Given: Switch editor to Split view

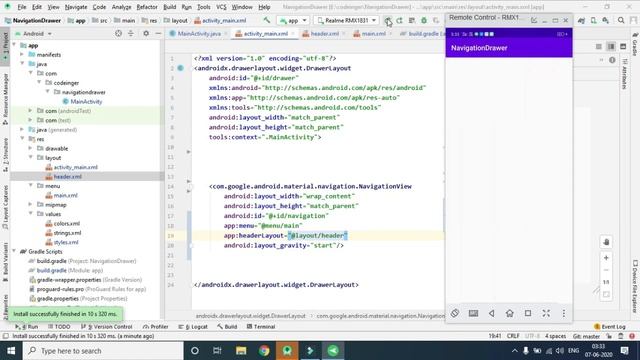Looking at the screenshot, I should (611, 47).
